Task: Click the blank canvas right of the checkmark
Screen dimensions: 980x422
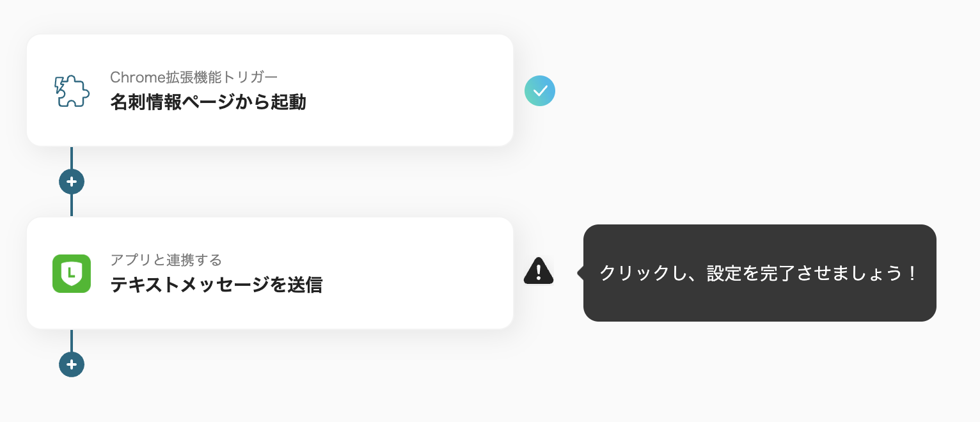Action: tap(736, 91)
